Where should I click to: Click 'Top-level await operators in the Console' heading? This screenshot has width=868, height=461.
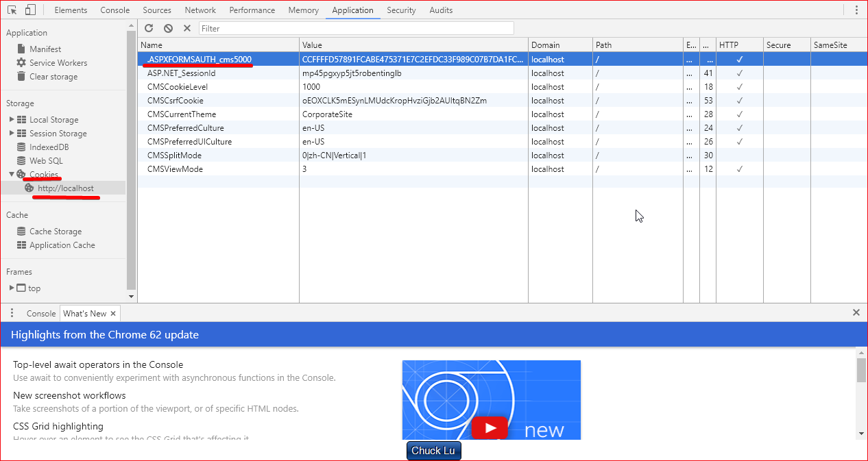(98, 365)
